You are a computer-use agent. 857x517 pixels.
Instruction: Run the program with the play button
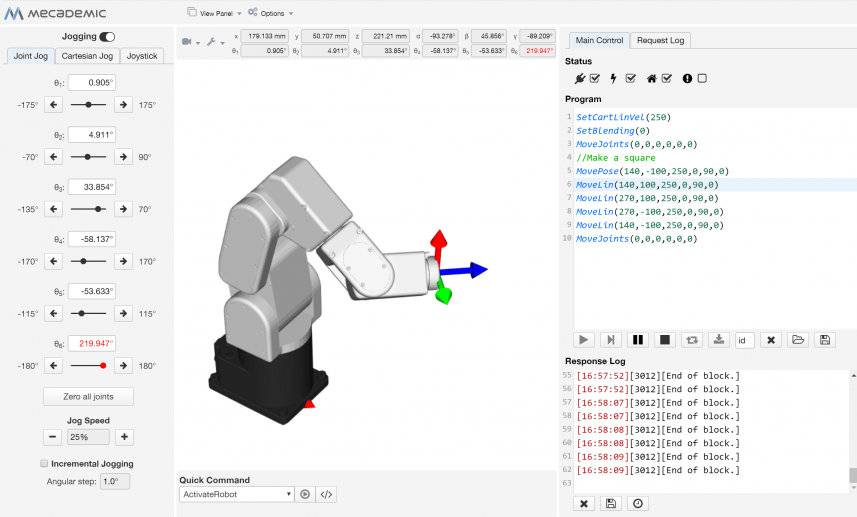[x=584, y=340]
